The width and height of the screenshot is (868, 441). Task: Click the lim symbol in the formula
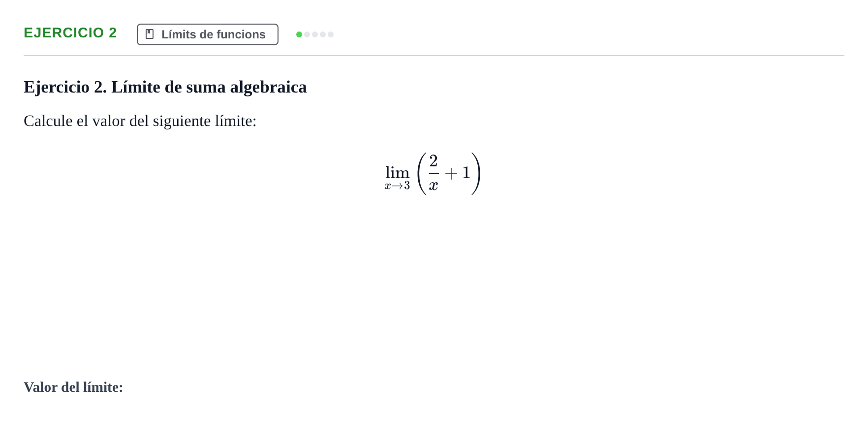click(398, 173)
